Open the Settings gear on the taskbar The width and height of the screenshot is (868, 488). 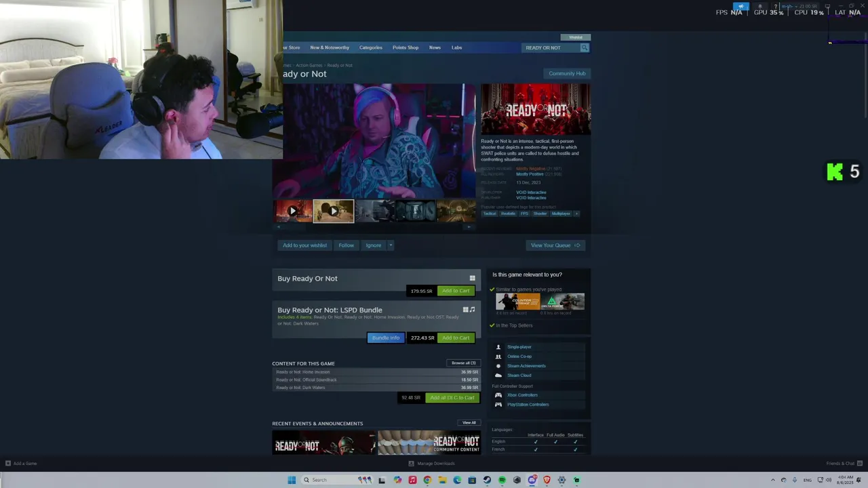561,480
